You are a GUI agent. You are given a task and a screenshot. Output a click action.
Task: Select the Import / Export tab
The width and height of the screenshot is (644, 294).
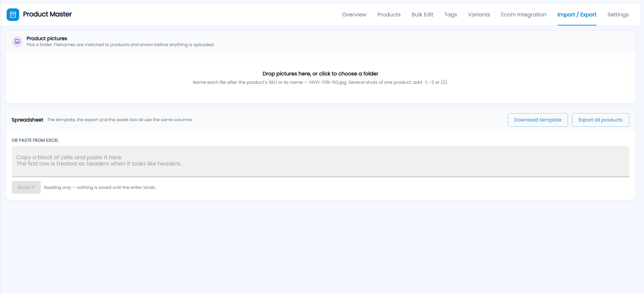577,15
